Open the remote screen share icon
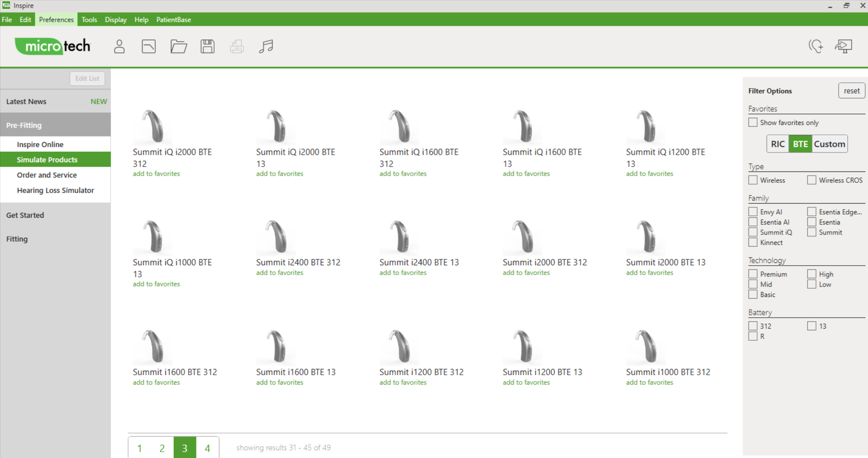 click(x=844, y=46)
